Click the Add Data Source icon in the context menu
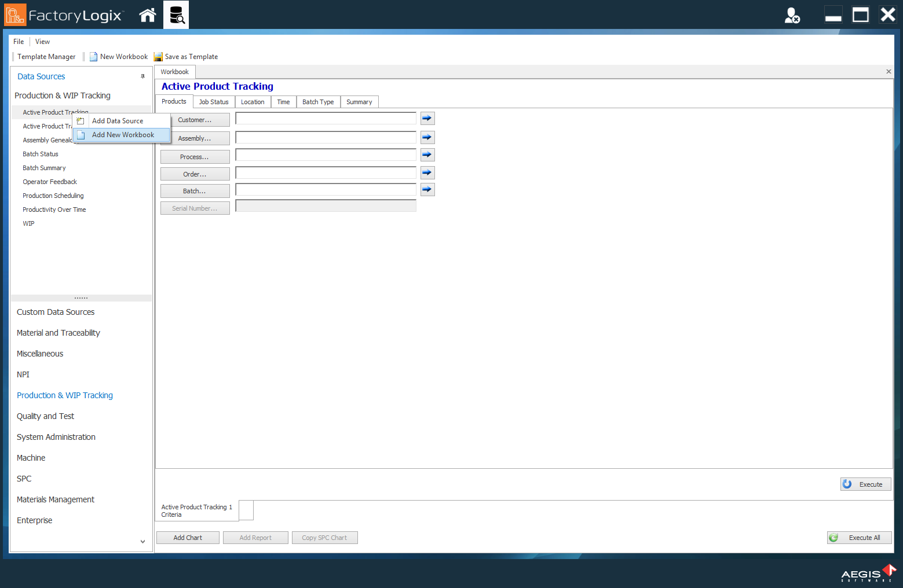The image size is (903, 588). pos(81,120)
